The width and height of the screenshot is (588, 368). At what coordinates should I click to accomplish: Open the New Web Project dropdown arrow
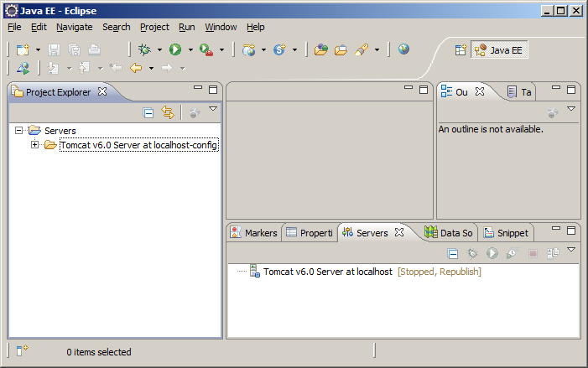263,49
